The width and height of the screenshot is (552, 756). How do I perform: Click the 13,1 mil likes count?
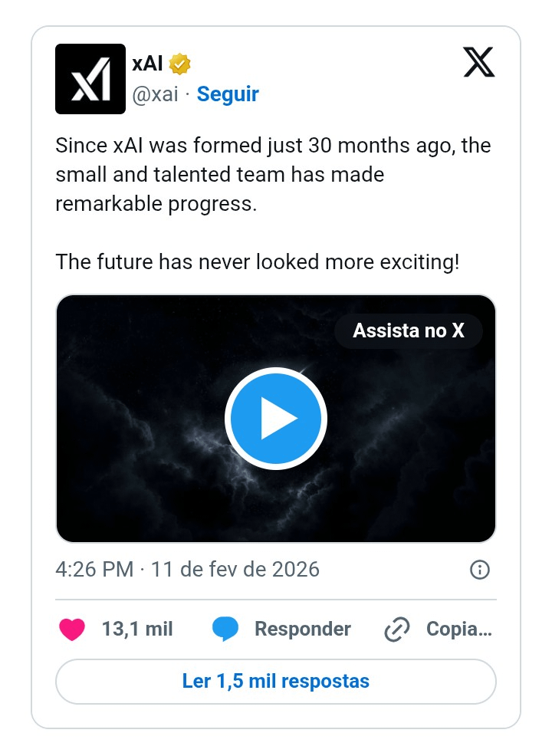point(137,629)
